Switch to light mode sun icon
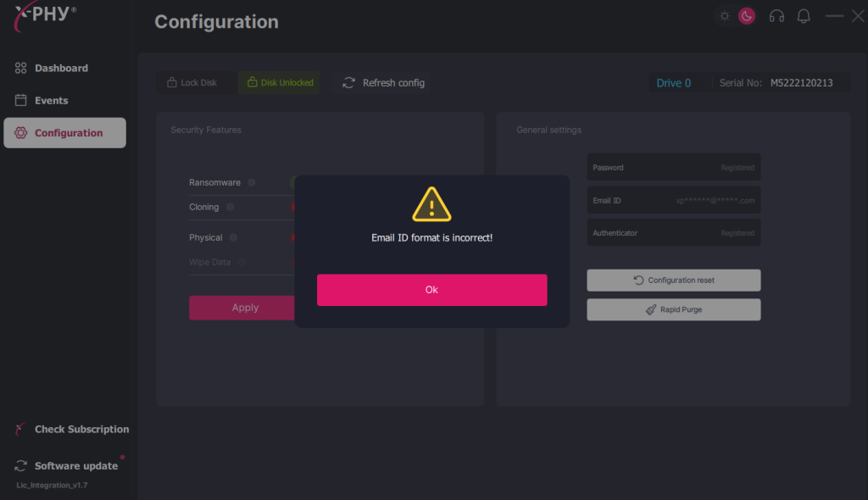Screen dimensions: 868x500 coord(724,16)
